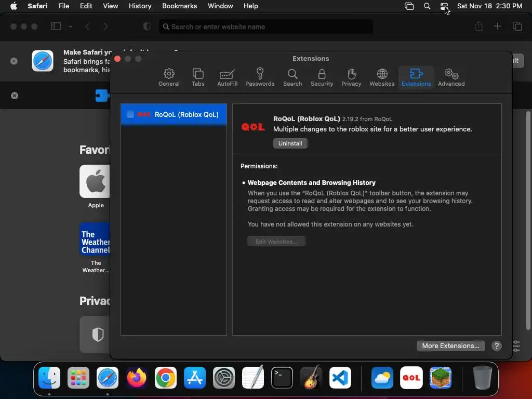Open the General preferences tab
532x399 pixels.
[x=169, y=77]
